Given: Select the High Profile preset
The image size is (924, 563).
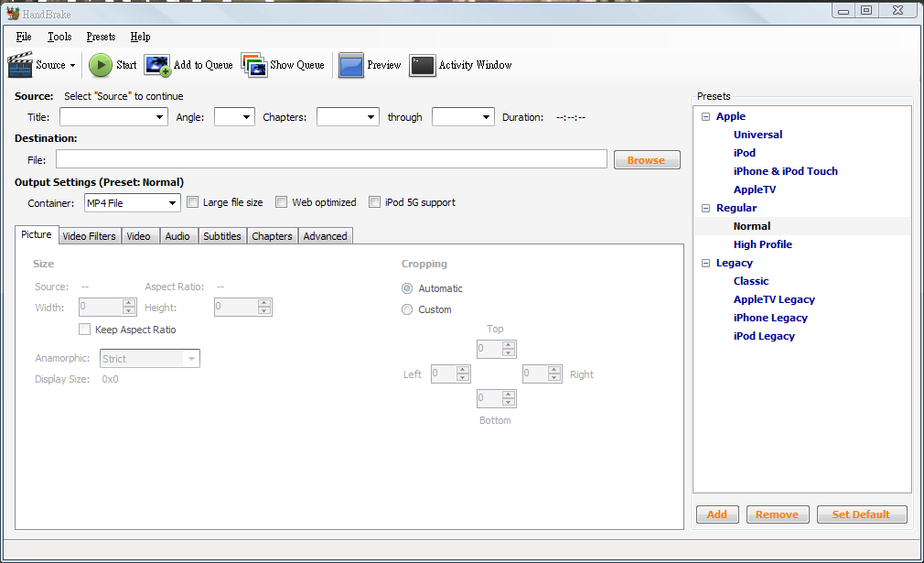Looking at the screenshot, I should coord(763,244).
